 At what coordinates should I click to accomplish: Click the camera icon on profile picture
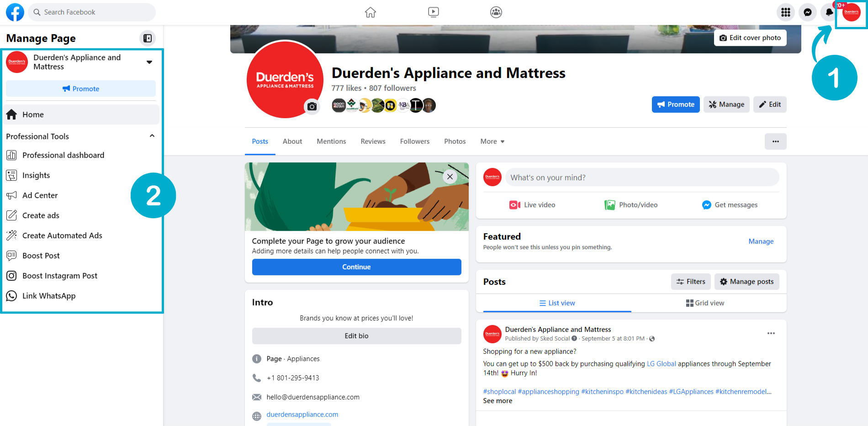pyautogui.click(x=312, y=106)
